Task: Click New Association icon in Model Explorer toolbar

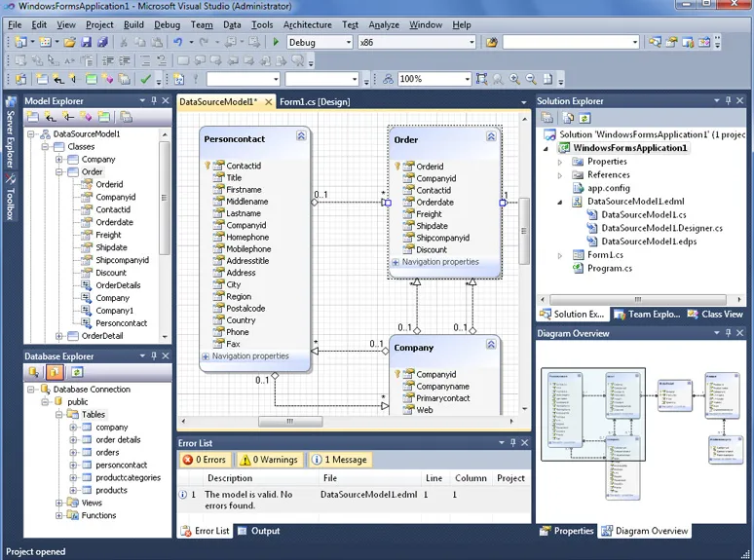Action: click(x=51, y=117)
